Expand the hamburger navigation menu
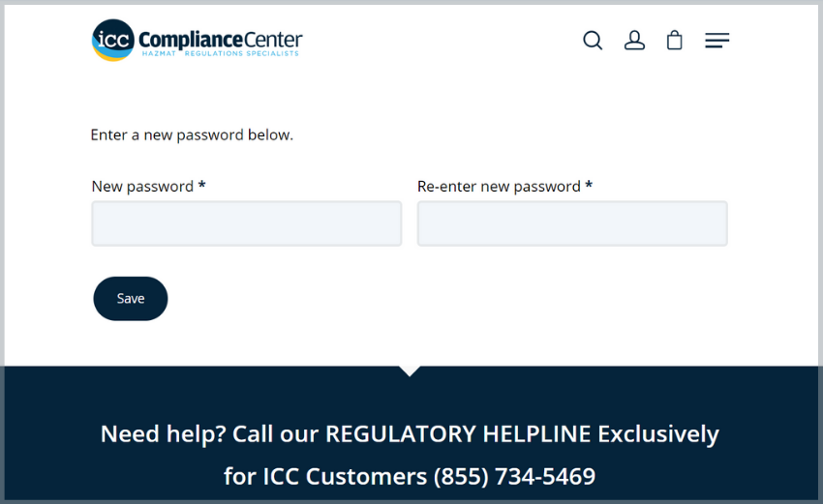 (x=716, y=41)
